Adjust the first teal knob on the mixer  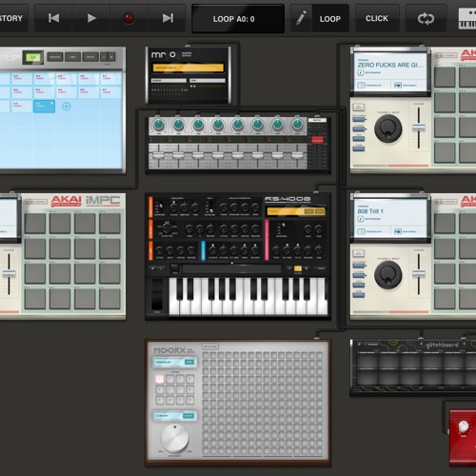[x=159, y=126]
